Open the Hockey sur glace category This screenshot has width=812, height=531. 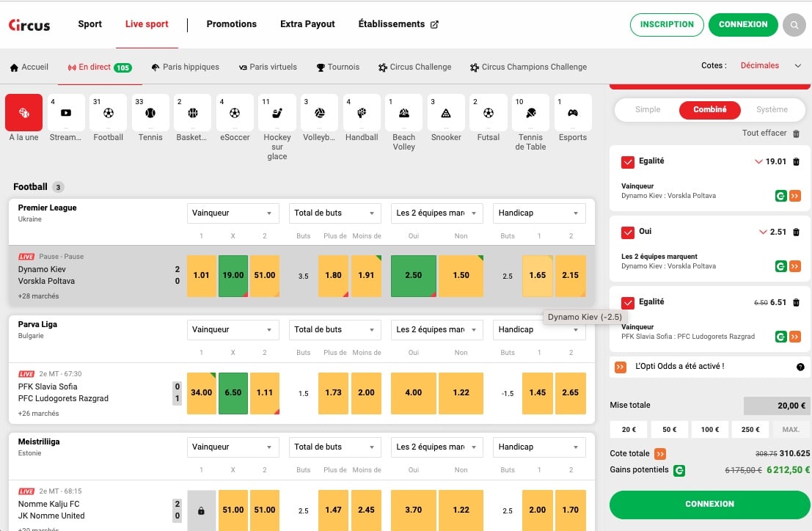(277, 113)
